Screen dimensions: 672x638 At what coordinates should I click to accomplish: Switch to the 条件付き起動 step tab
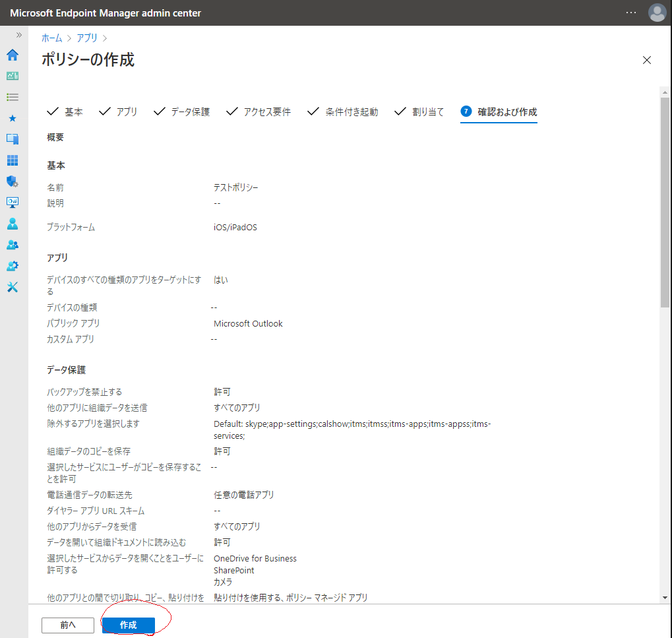coord(343,112)
